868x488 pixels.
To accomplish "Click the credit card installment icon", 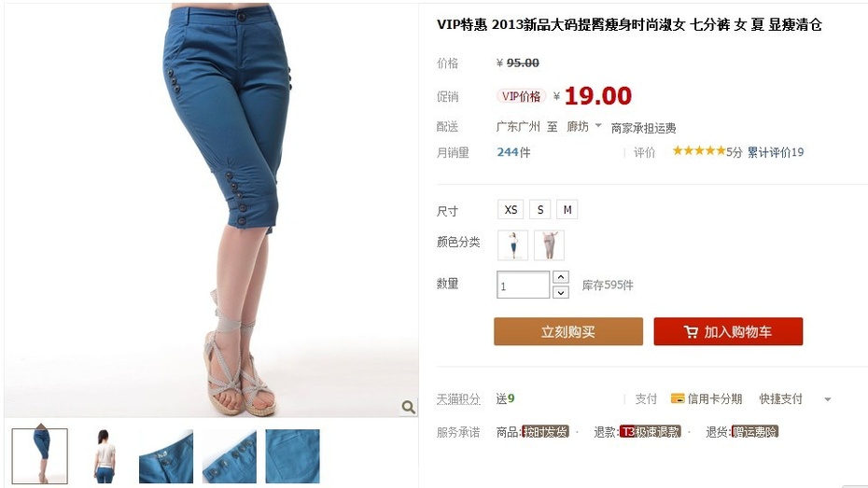I will point(678,398).
